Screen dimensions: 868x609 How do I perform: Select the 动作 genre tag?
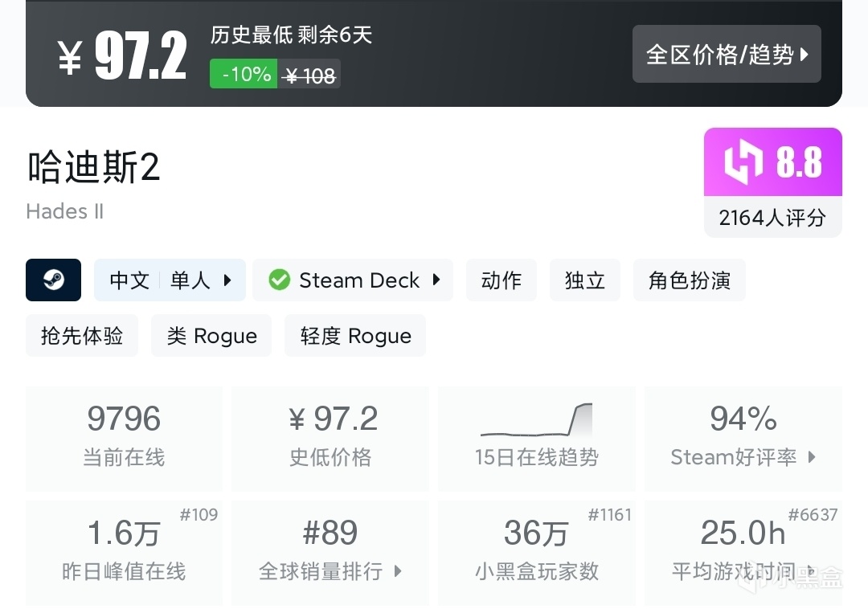[x=501, y=280]
